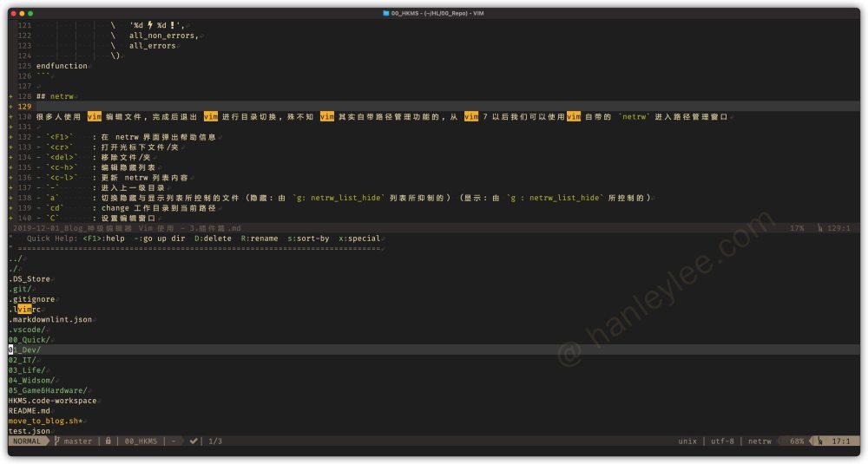The height and width of the screenshot is (464, 868).
Task: Click the s:sort-by quick help hint
Action: 308,239
